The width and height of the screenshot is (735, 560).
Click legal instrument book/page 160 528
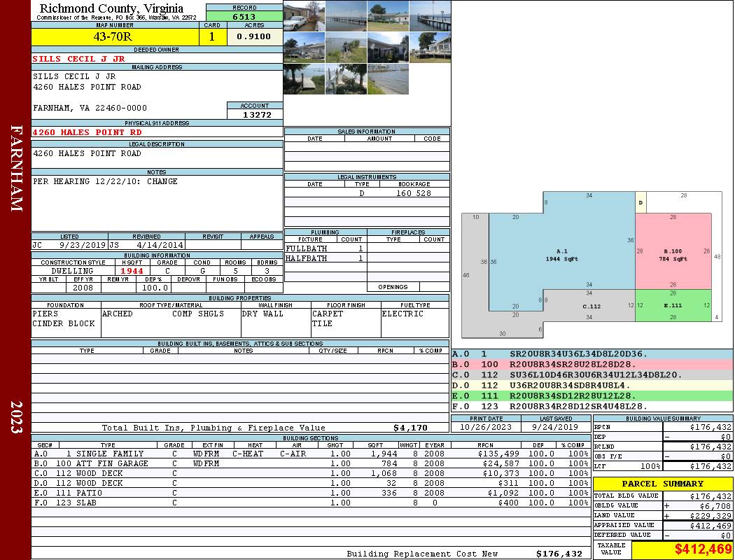414,193
